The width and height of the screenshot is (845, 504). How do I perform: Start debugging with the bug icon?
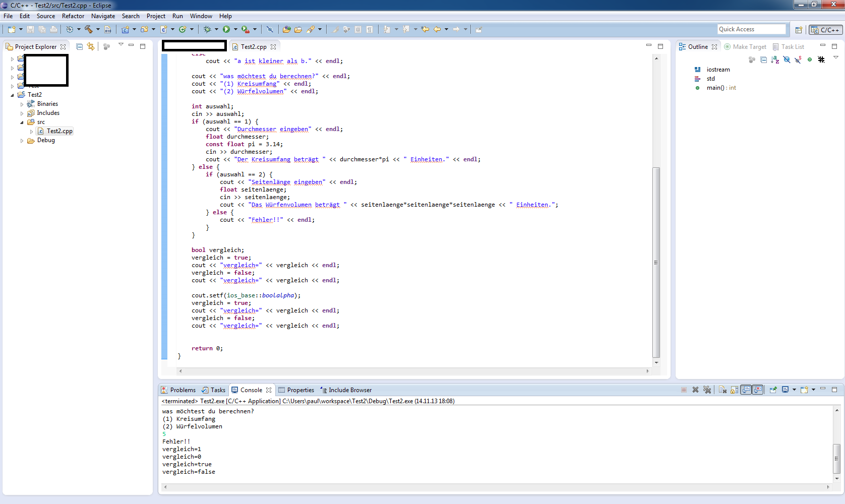pos(207,30)
